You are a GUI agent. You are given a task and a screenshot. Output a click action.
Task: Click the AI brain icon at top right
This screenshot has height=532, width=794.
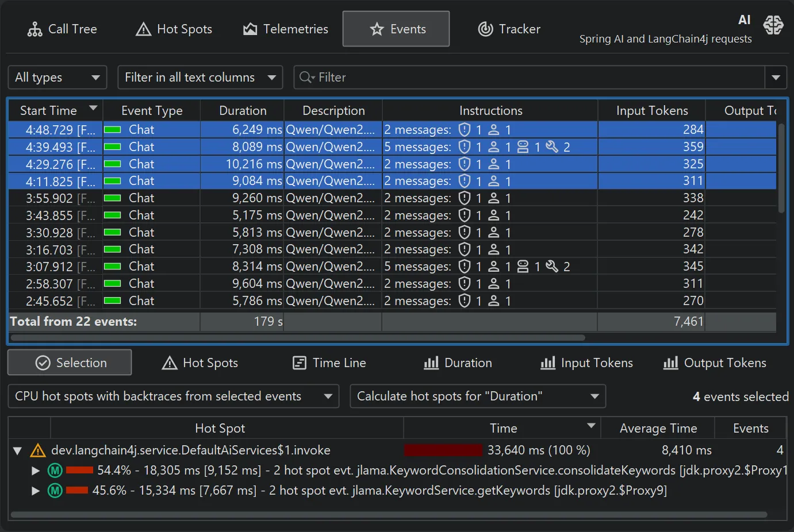[773, 25]
